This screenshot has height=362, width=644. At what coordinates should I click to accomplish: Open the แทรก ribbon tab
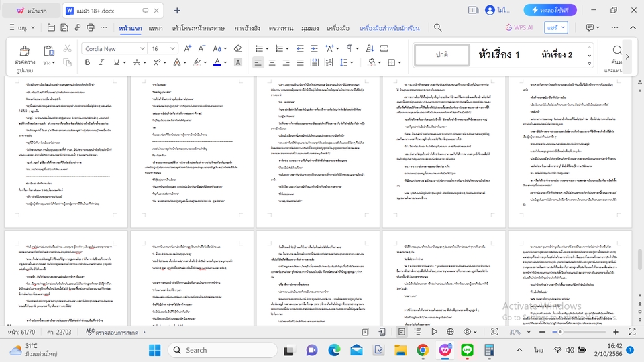point(155,28)
